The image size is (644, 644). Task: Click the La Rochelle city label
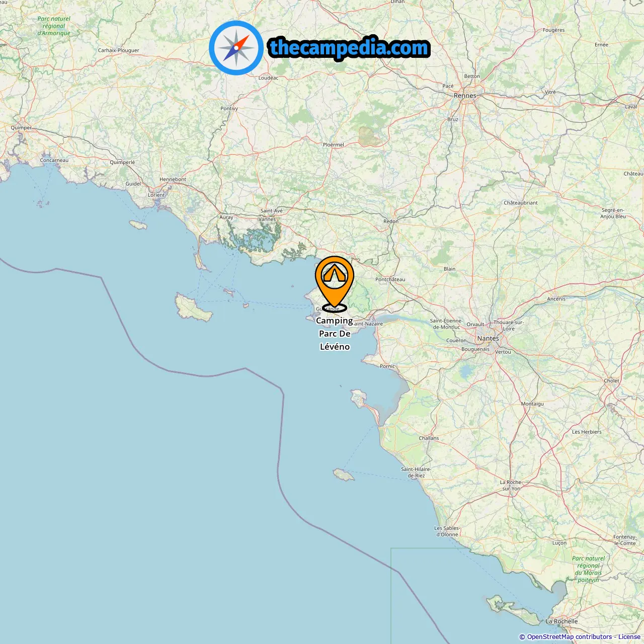point(561,621)
